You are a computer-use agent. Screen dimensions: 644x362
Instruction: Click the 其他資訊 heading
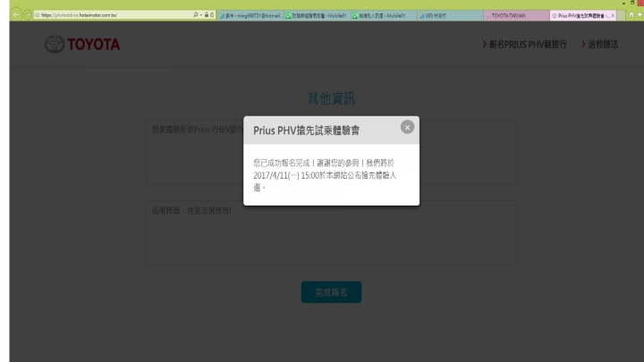(x=331, y=98)
